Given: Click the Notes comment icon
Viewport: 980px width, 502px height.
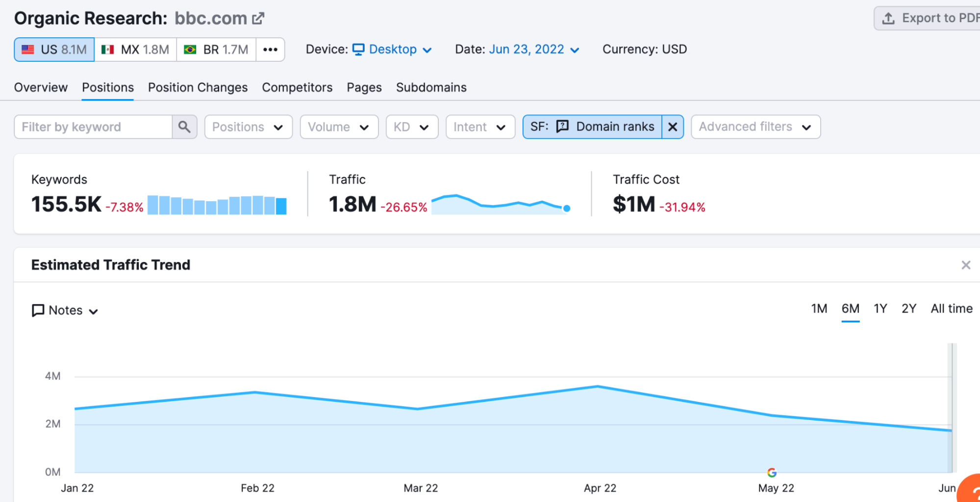Looking at the screenshot, I should coord(38,311).
